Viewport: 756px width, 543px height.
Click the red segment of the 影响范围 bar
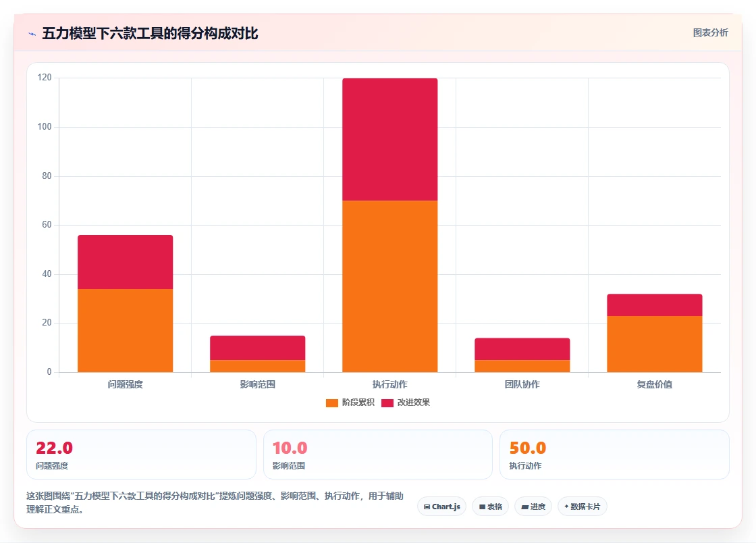[257, 348]
